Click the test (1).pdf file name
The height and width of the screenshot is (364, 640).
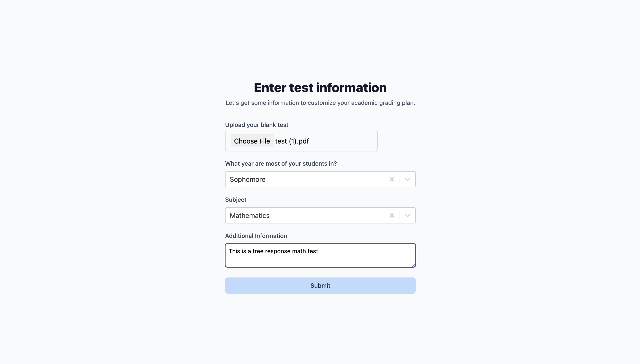292,141
